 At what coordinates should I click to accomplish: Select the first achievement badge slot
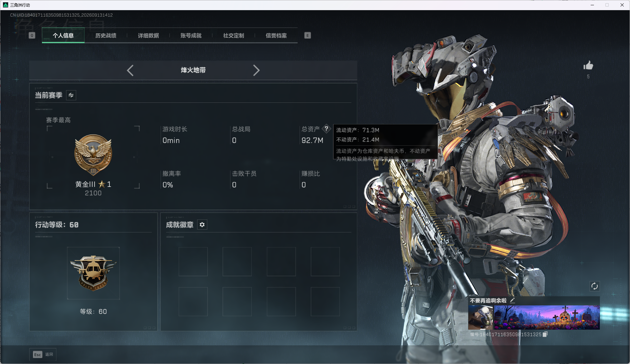(193, 262)
